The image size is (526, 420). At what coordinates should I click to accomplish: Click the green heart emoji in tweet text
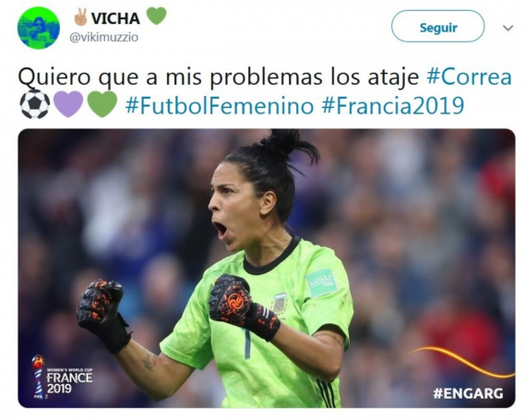coord(102,104)
